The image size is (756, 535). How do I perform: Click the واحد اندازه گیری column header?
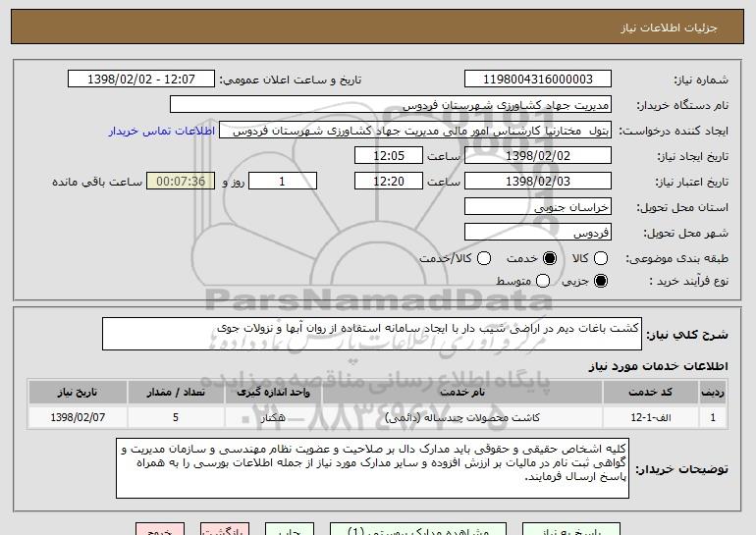273,392
